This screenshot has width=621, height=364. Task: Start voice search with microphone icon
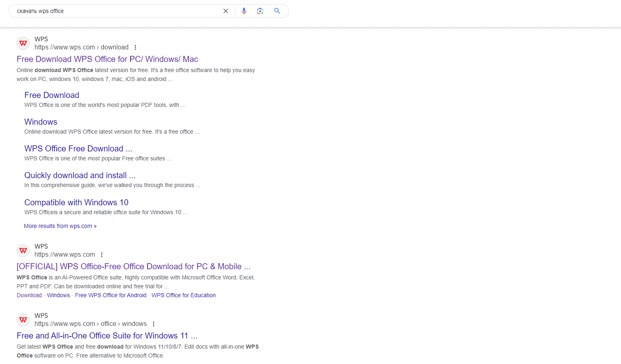pyautogui.click(x=244, y=11)
